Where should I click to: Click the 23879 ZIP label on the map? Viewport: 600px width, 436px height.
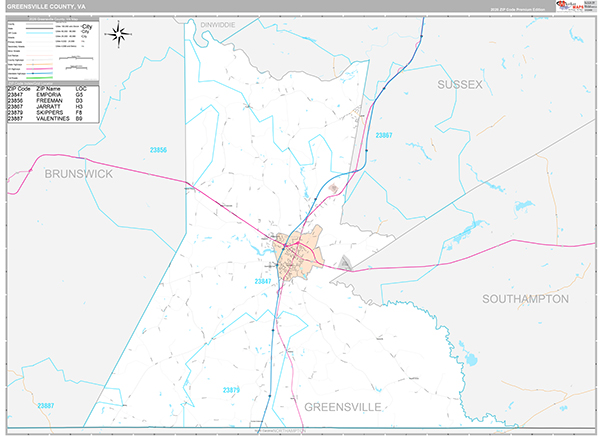click(232, 390)
